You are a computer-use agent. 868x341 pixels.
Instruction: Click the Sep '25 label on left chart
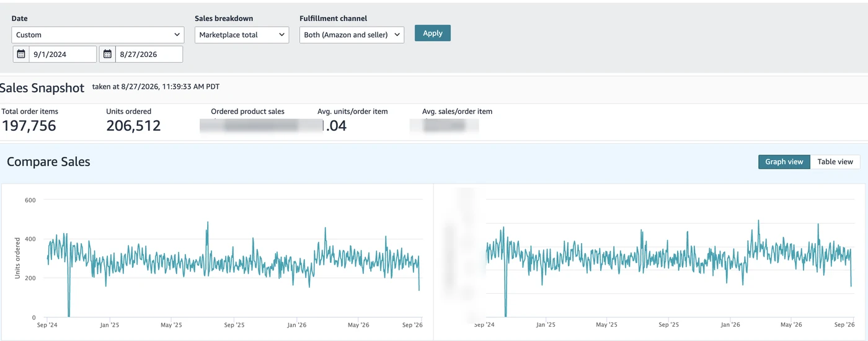click(234, 325)
